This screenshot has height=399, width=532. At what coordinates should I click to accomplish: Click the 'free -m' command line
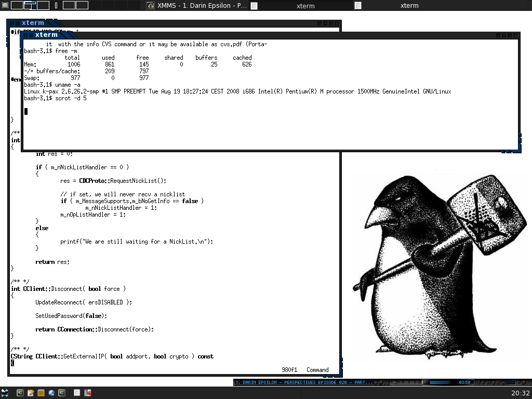tap(50, 51)
